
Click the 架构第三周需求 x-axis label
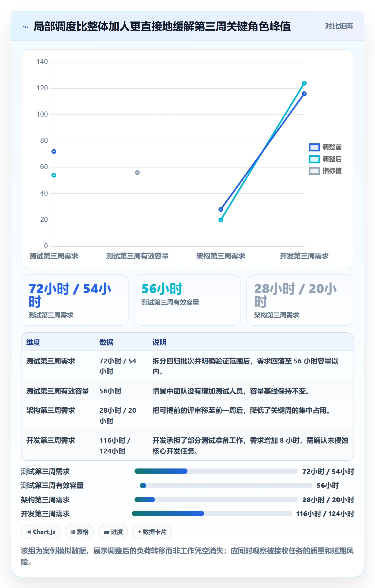(x=221, y=256)
